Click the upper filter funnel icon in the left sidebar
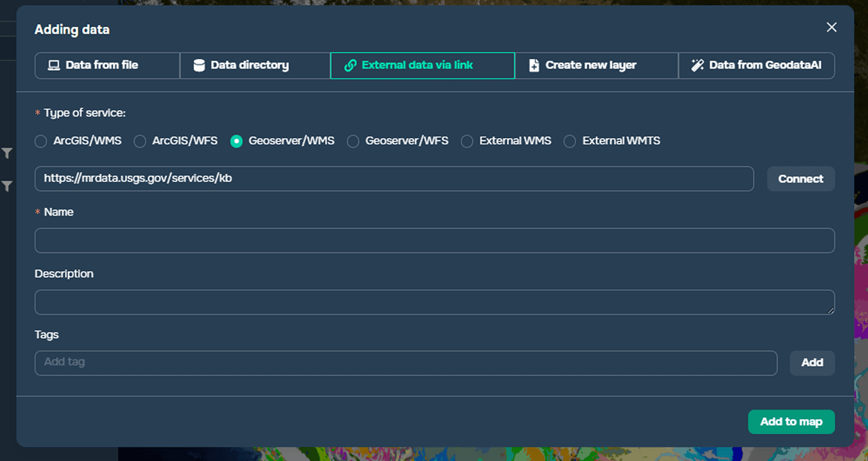868x461 pixels. (x=7, y=153)
